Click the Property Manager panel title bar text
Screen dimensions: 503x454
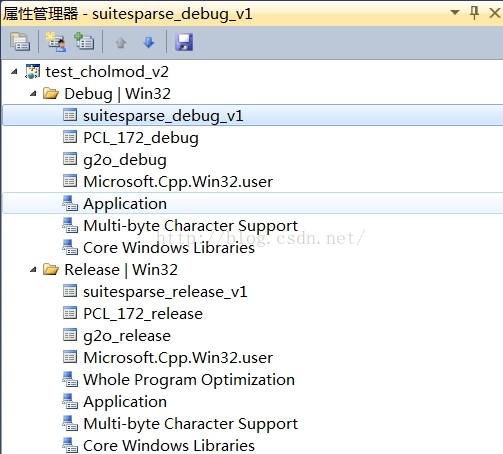pyautogui.click(x=127, y=14)
